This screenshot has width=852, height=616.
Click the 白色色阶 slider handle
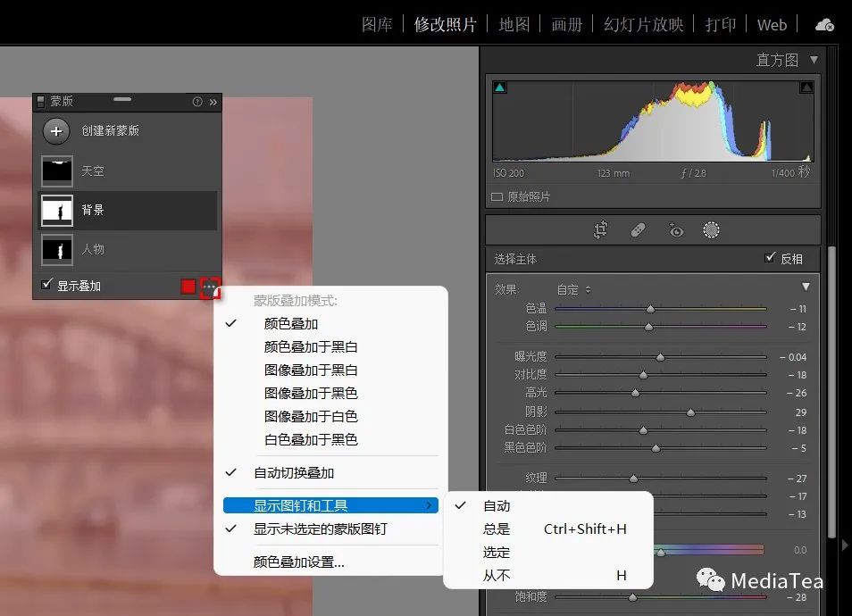(643, 430)
